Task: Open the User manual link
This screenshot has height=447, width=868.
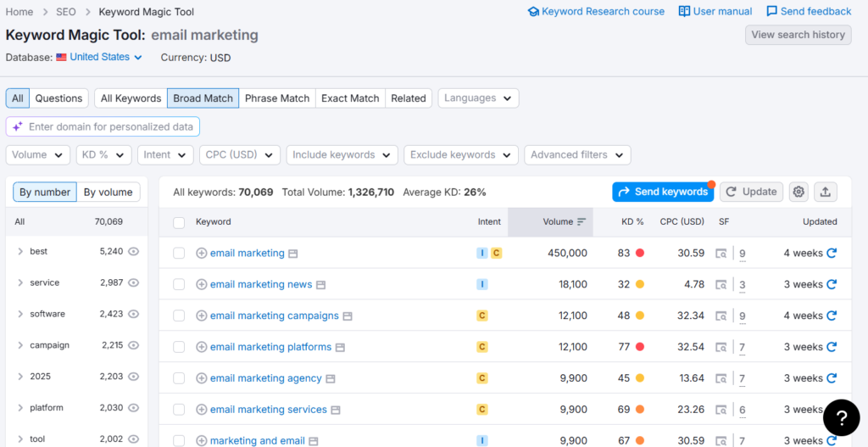Action: 715,11
